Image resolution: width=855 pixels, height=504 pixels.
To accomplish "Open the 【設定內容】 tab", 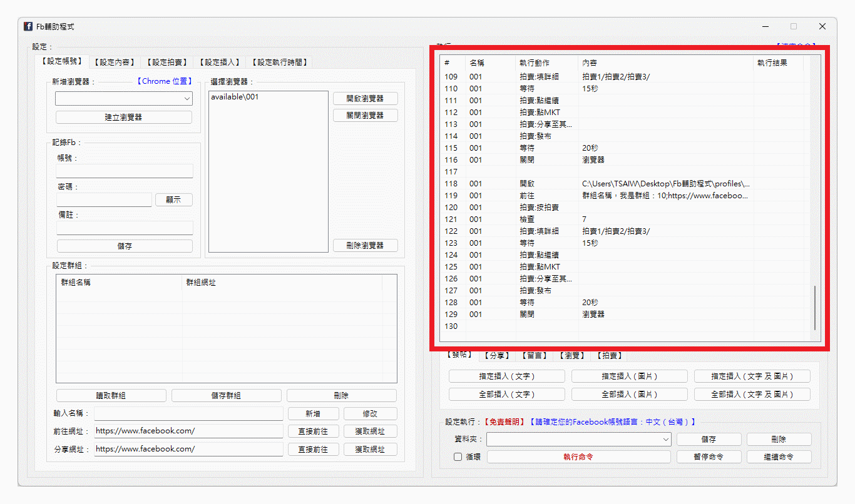I will [x=113, y=62].
